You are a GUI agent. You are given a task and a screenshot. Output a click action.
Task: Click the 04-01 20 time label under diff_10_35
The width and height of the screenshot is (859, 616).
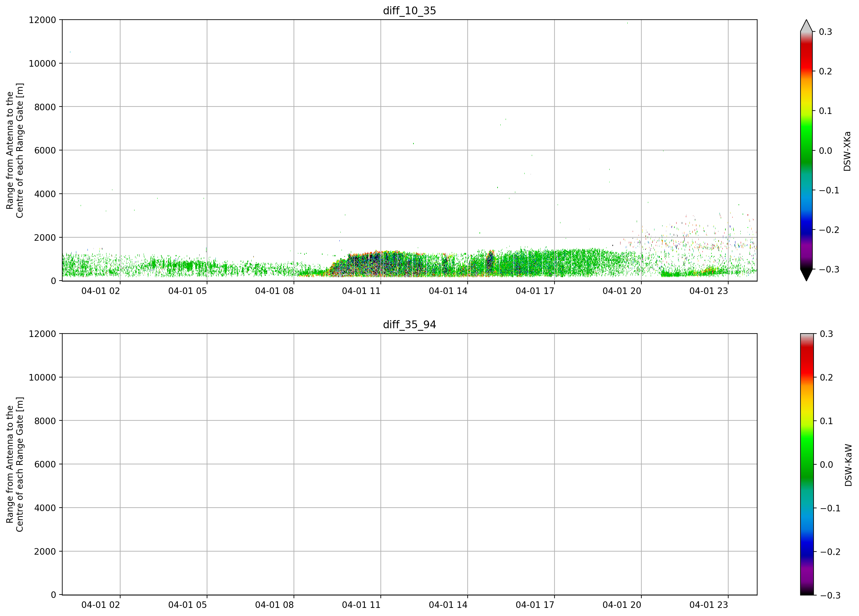[622, 291]
